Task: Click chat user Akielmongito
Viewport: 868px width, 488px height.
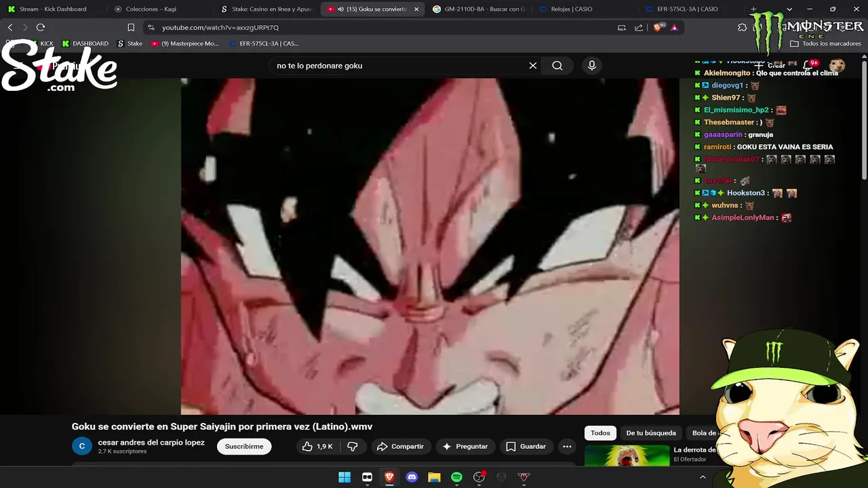Action: (x=727, y=73)
